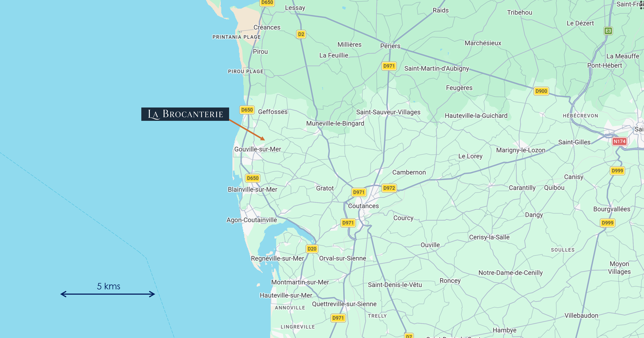Click the D900 road shield
644x338 pixels.
[541, 91]
